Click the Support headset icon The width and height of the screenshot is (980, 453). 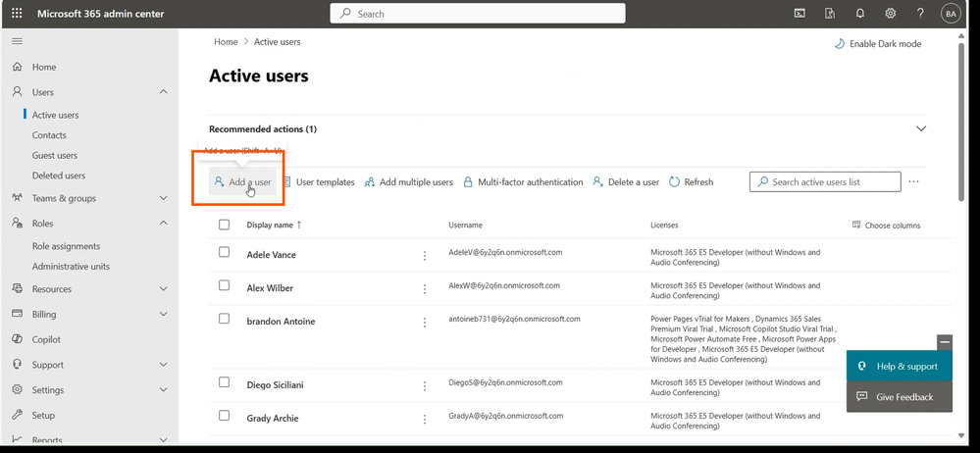18,365
